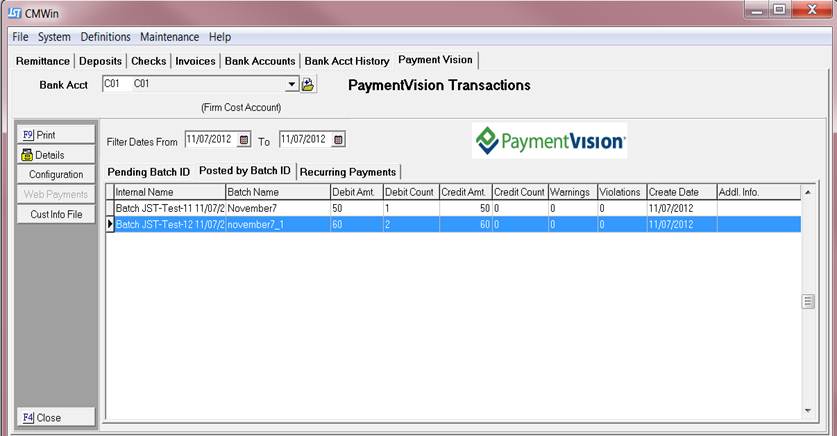Open the Filter Dates From calendar picker
837x436 pixels.
point(244,140)
